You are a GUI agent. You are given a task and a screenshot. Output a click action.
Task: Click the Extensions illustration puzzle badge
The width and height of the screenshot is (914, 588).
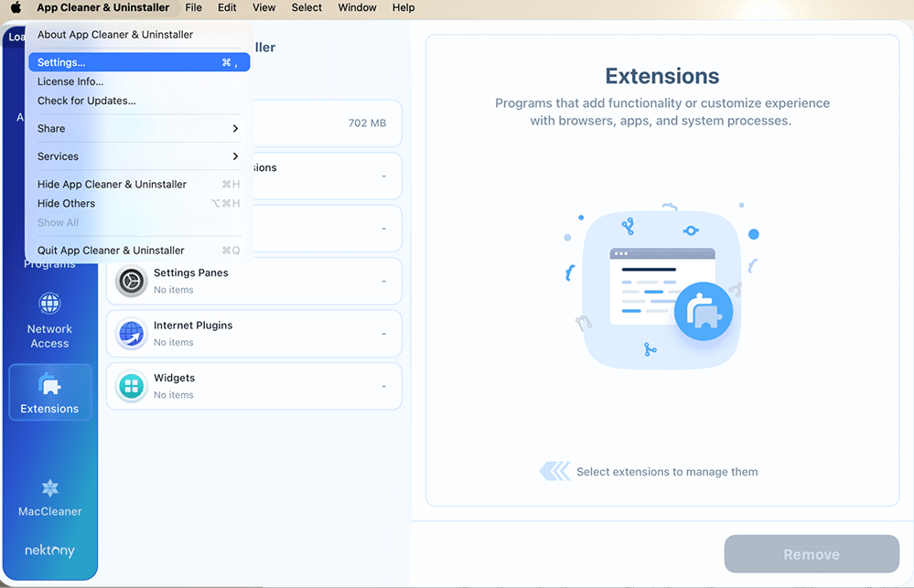pos(703,311)
